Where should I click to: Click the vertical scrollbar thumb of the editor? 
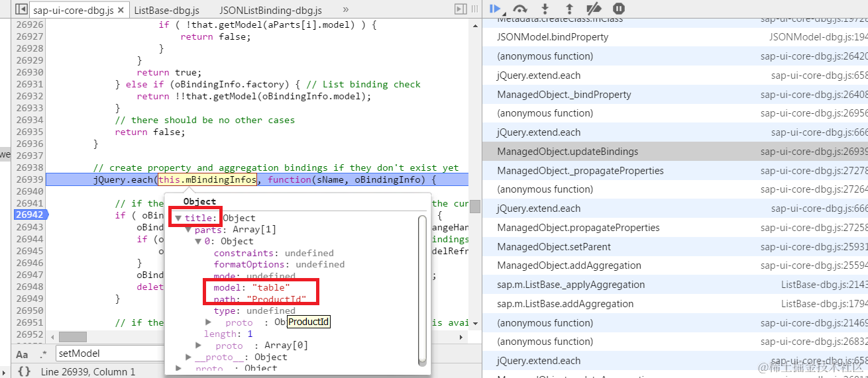474,206
